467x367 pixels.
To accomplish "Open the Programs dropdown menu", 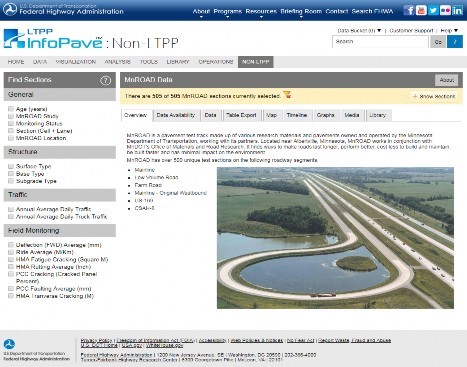I will point(228,12).
